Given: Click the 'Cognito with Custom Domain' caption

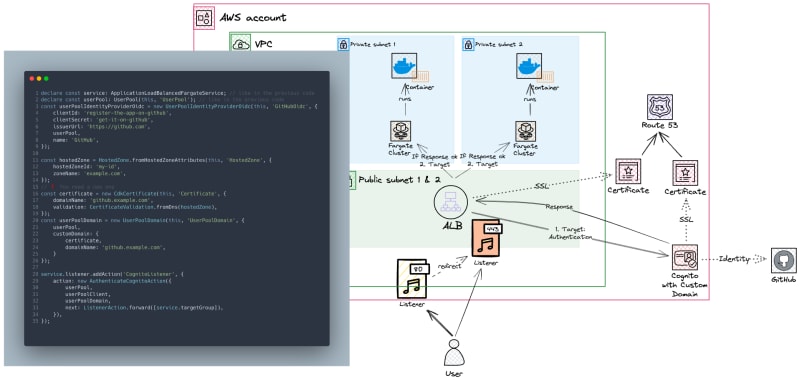Looking at the screenshot, I should pyautogui.click(x=685, y=285).
